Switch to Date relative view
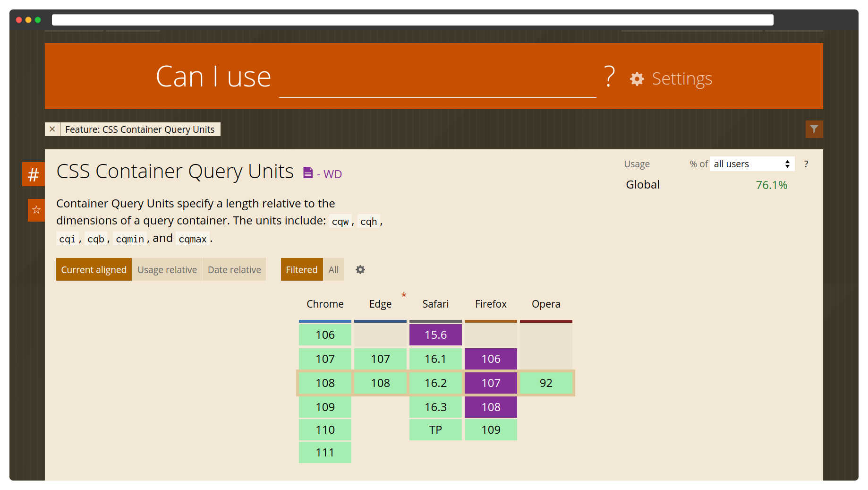Screen dimensions: 868x490 [234, 269]
